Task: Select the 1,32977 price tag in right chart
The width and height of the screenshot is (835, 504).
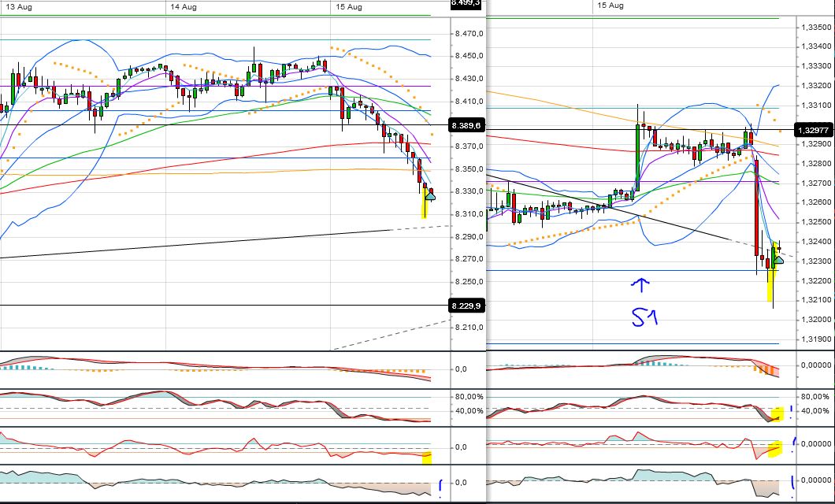Action: [x=815, y=130]
